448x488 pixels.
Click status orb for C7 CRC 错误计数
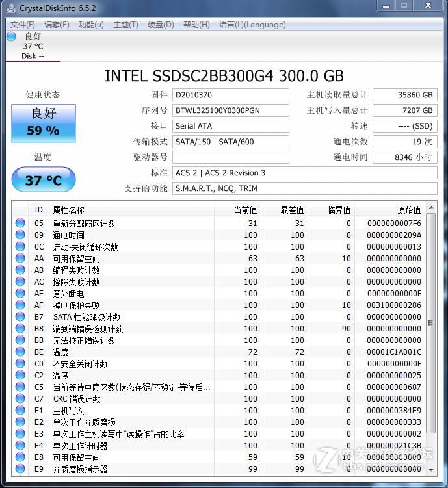click(x=20, y=399)
